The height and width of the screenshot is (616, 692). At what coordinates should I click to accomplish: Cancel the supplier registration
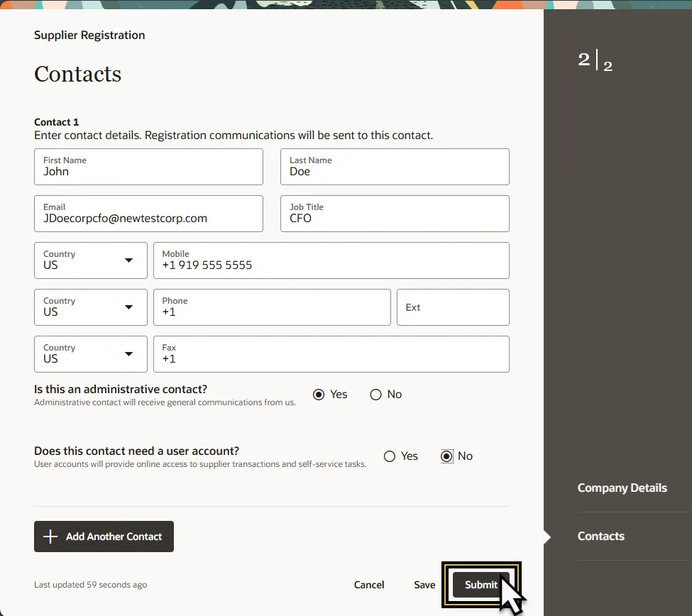369,585
